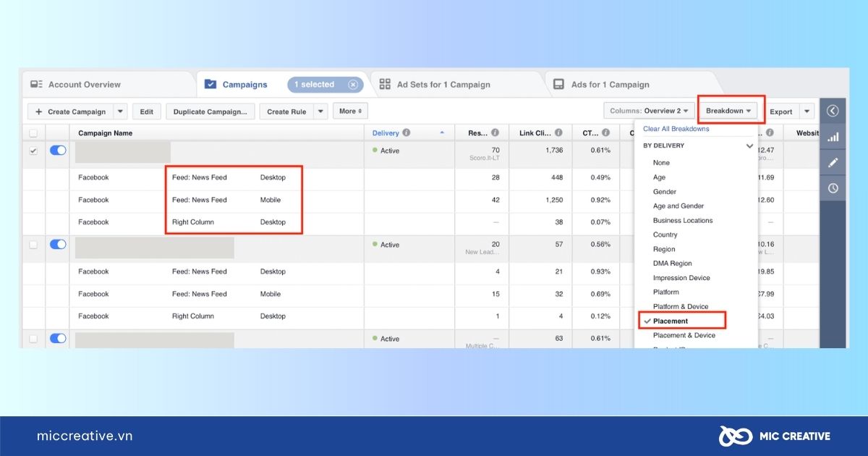Sort by the Link Cli... column header

coord(536,133)
